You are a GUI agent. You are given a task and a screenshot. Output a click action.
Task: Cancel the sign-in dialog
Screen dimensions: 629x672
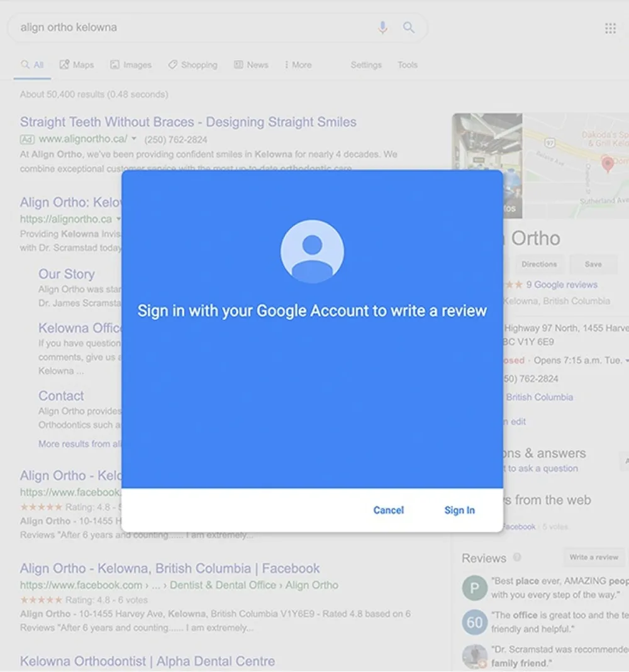click(388, 510)
